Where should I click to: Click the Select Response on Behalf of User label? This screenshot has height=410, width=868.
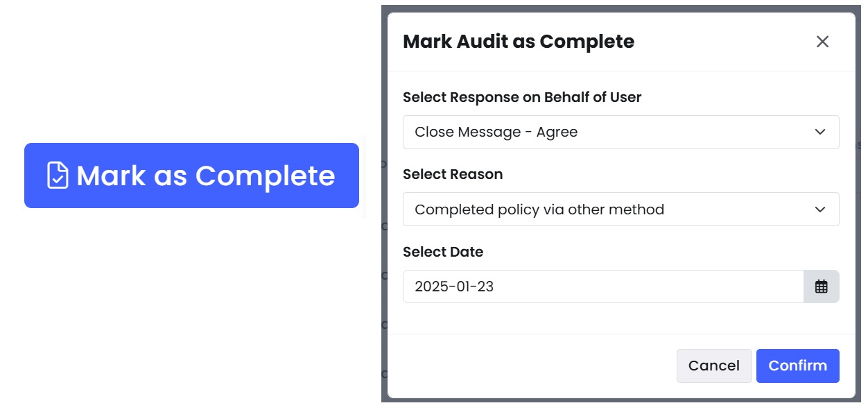tap(522, 97)
